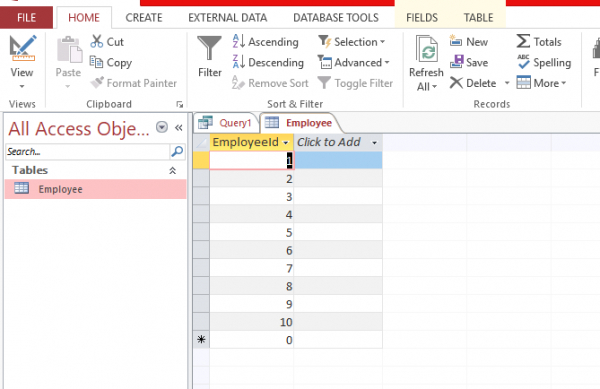Click the EmployeeId cell containing 4

tap(251, 215)
